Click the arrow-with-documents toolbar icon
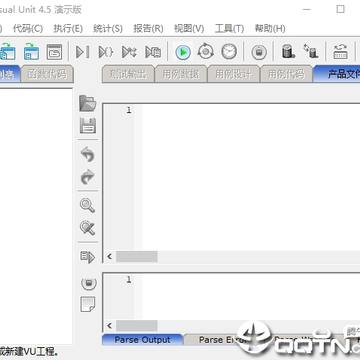The image size is (360, 360). (153, 52)
